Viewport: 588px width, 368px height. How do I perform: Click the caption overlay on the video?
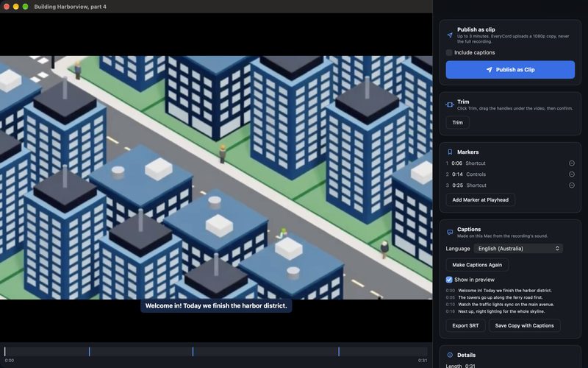click(216, 305)
